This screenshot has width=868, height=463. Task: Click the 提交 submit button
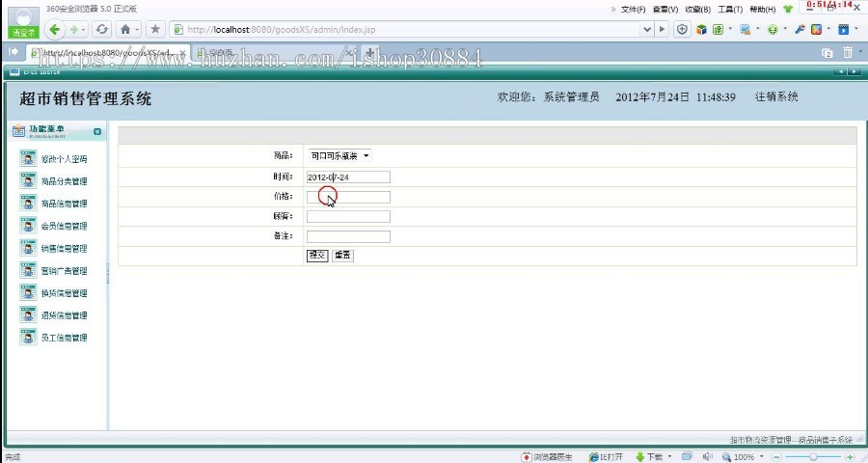coord(317,256)
